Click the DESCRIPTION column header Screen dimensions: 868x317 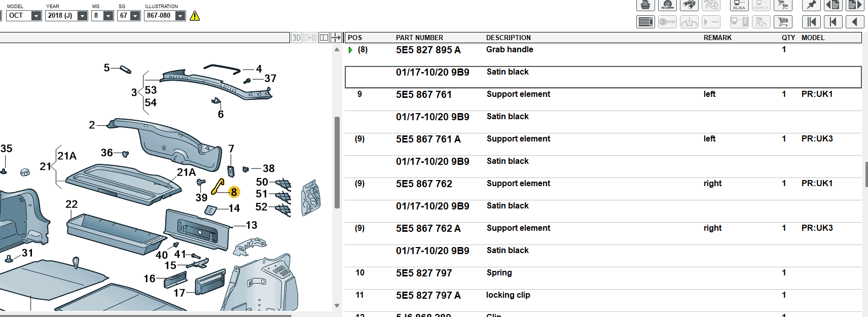(508, 38)
